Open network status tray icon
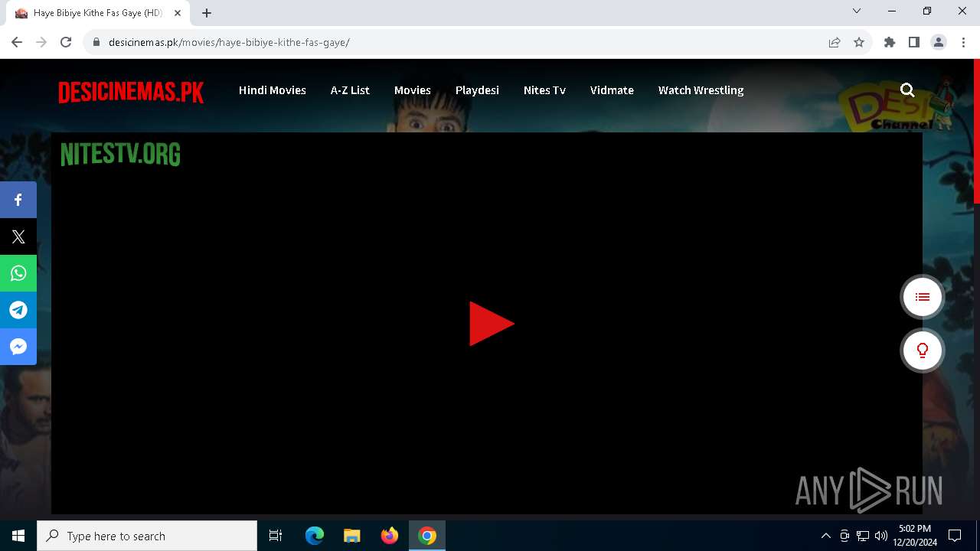This screenshot has width=980, height=551. tap(863, 536)
